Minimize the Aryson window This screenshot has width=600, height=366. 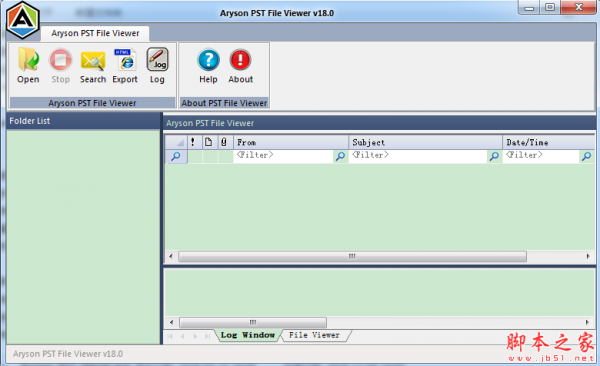click(529, 7)
